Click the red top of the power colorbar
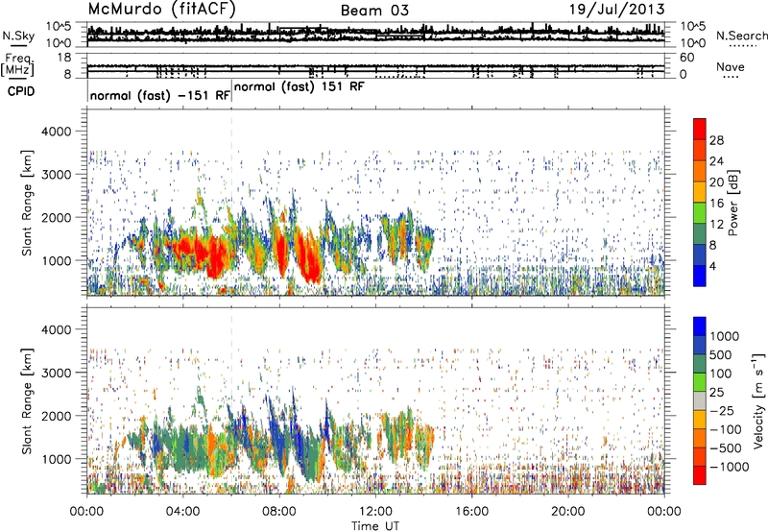 point(700,129)
